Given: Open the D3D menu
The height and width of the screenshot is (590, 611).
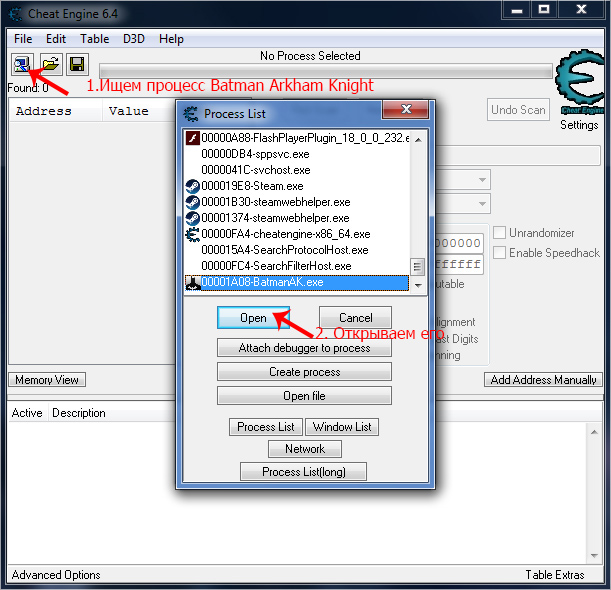Looking at the screenshot, I should point(134,39).
